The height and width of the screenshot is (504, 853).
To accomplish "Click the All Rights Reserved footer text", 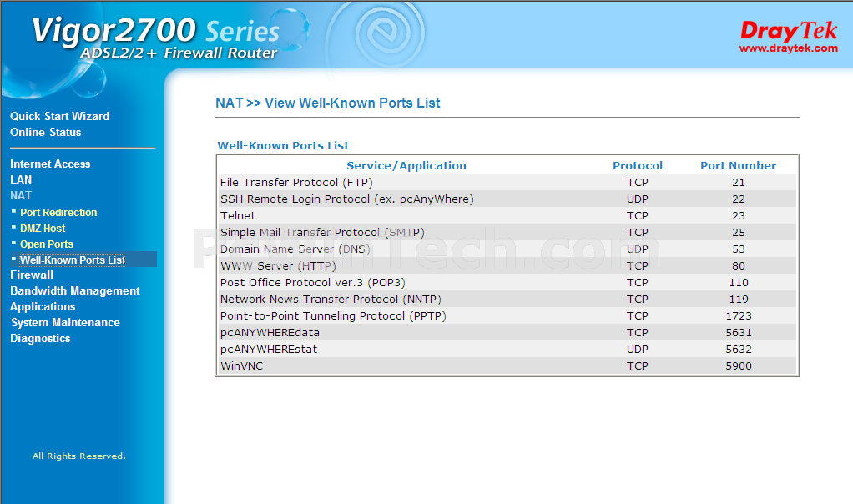I will (x=79, y=456).
